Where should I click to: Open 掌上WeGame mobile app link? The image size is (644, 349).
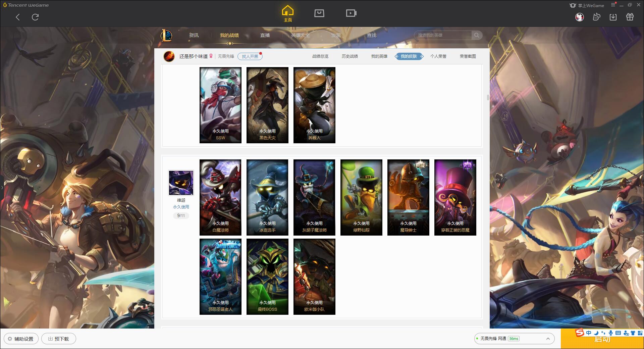587,5
